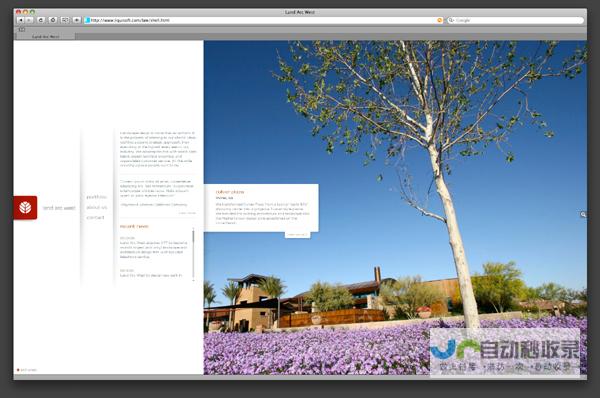Click the project title in the photo overlay card

click(x=230, y=192)
